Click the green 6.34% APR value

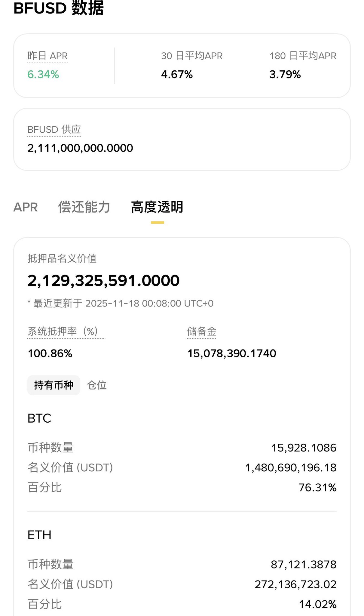[x=43, y=74]
